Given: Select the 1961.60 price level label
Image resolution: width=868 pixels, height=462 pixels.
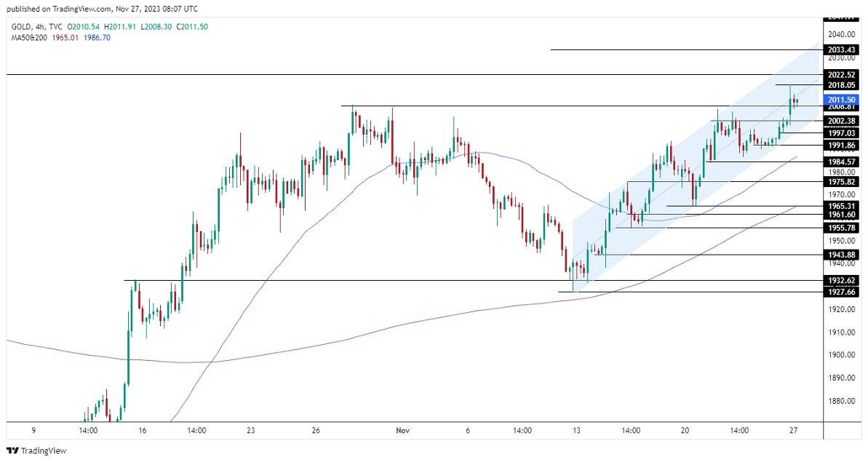Looking at the screenshot, I should (x=841, y=215).
